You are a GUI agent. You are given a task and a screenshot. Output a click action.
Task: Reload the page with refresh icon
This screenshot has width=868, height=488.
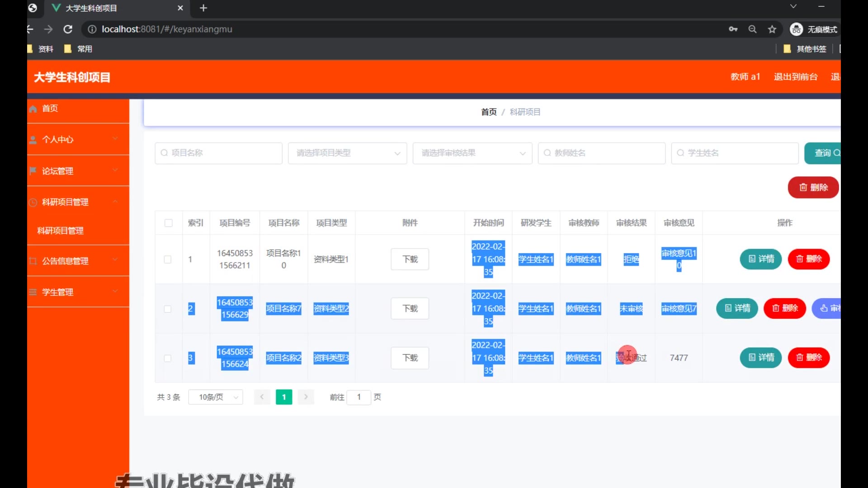tap(68, 29)
